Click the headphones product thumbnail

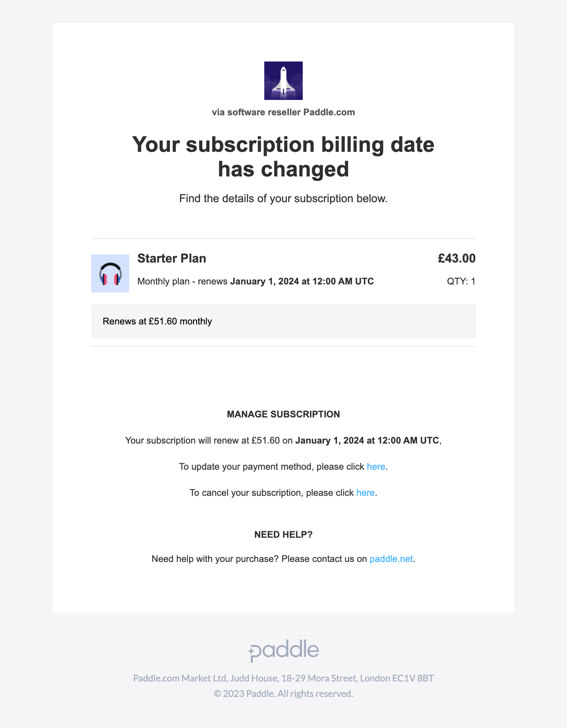click(110, 273)
